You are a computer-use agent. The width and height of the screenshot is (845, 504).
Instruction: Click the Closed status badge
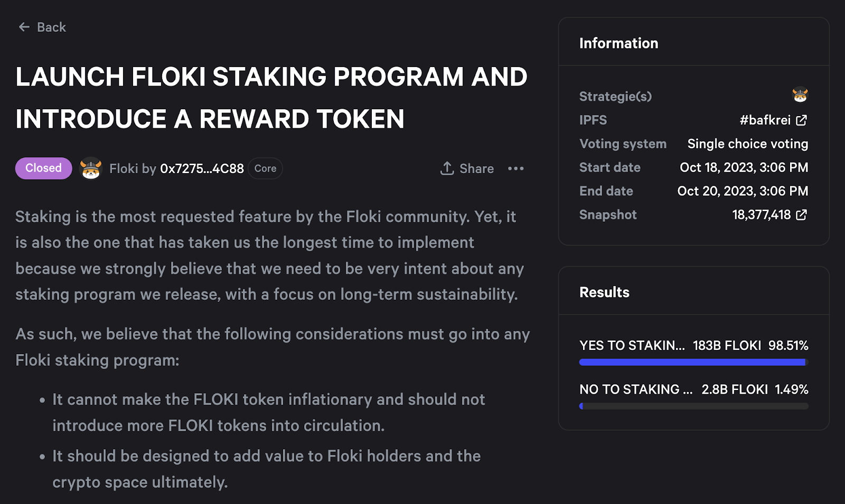[x=43, y=168]
